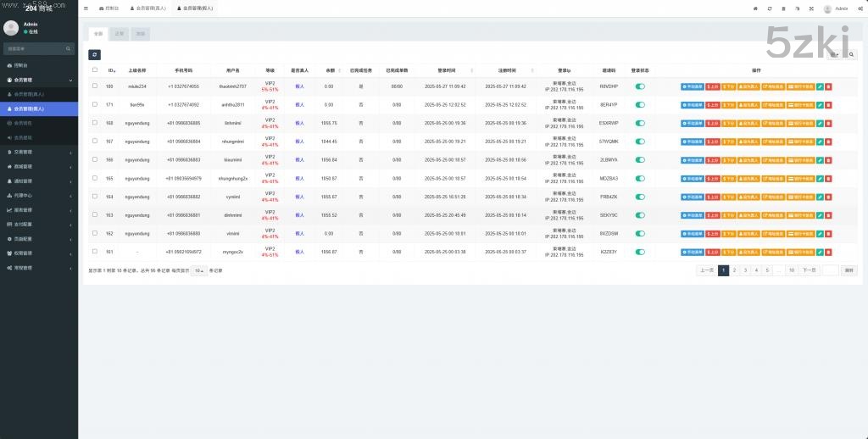Tick the select-all checkbox in table header
This screenshot has height=439, width=868.
tap(95, 70)
